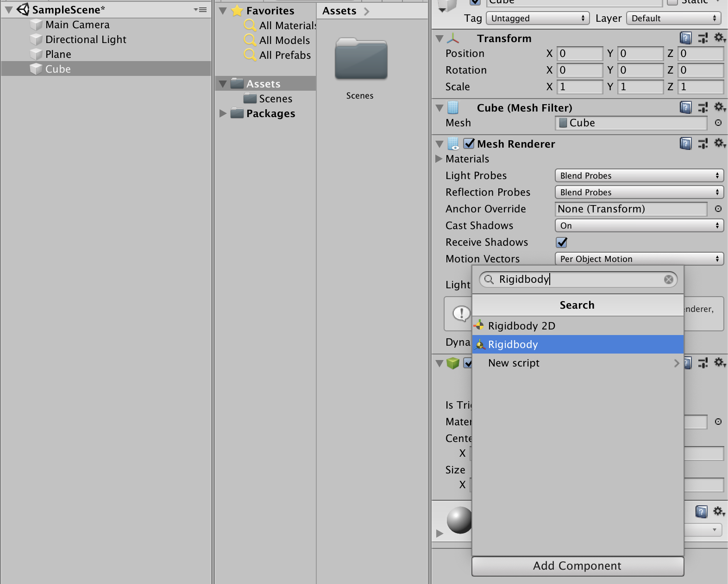
Task: Click Anchor Override object picker circle
Action: [x=718, y=209]
